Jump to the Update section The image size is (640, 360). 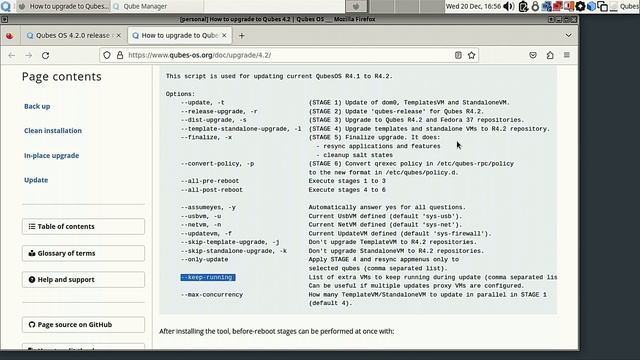[36, 180]
